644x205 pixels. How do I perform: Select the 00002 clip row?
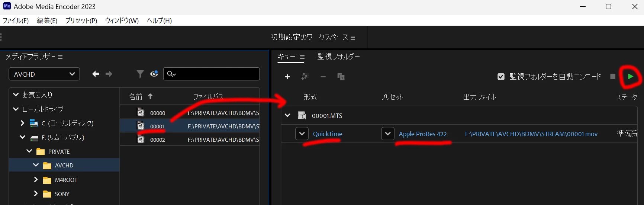click(x=190, y=140)
